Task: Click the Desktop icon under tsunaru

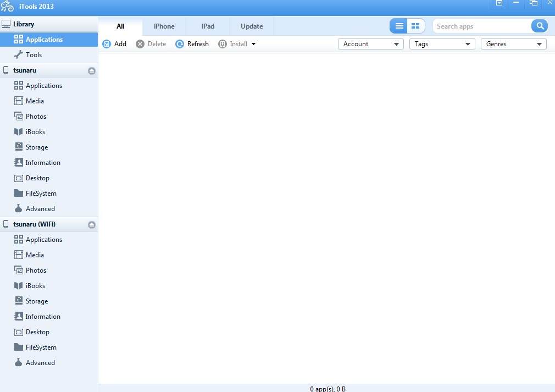Action: [x=18, y=178]
